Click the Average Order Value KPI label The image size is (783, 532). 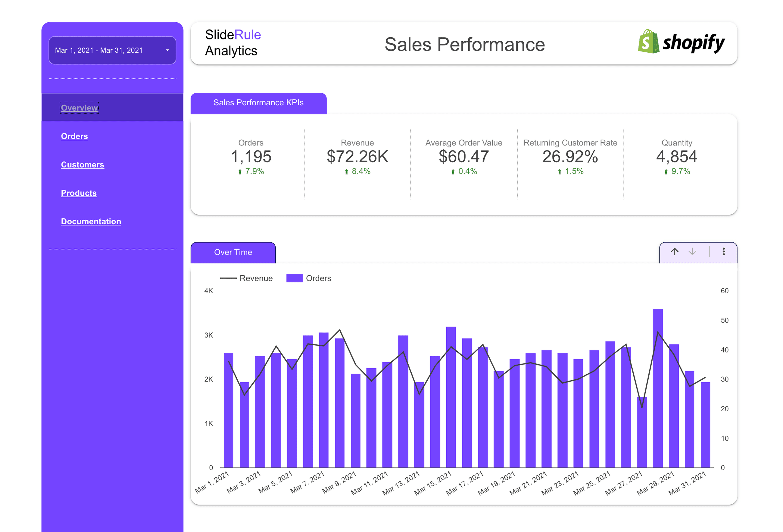(x=463, y=143)
